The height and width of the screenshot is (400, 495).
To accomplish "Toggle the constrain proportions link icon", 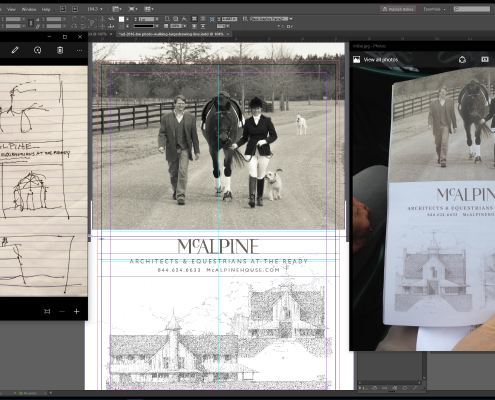I will pos(31,23).
